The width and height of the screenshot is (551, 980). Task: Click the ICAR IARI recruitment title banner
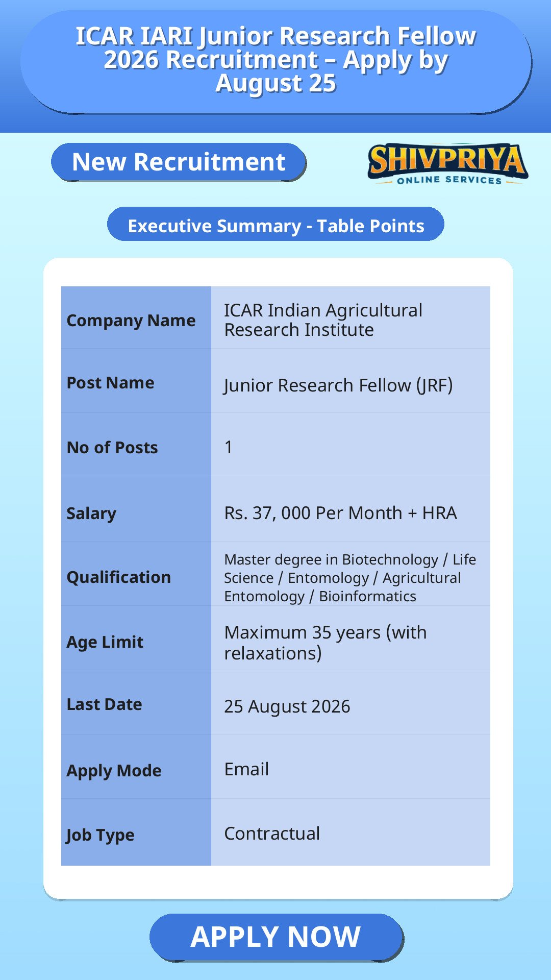276,61
